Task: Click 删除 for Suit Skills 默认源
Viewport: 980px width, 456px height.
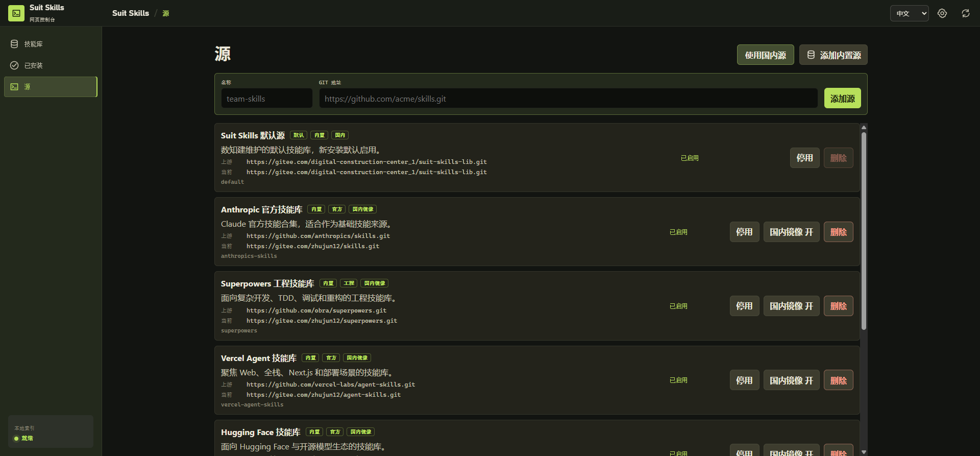Action: pyautogui.click(x=838, y=158)
